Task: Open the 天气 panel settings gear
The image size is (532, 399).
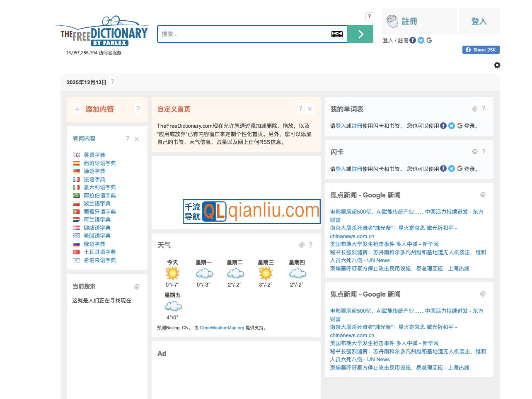Action: 302,245
